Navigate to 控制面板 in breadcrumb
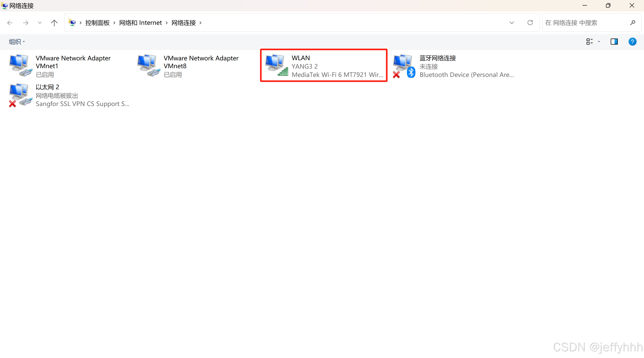This screenshot has width=644, height=358. (97, 23)
